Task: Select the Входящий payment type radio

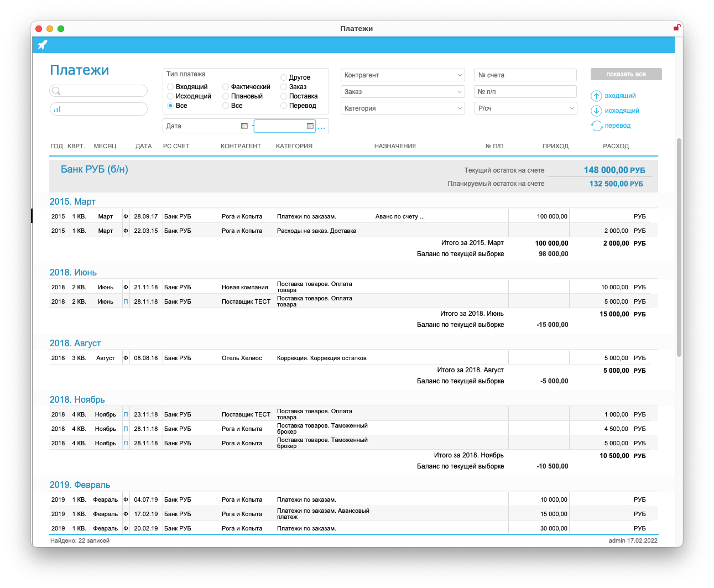Action: [x=170, y=87]
